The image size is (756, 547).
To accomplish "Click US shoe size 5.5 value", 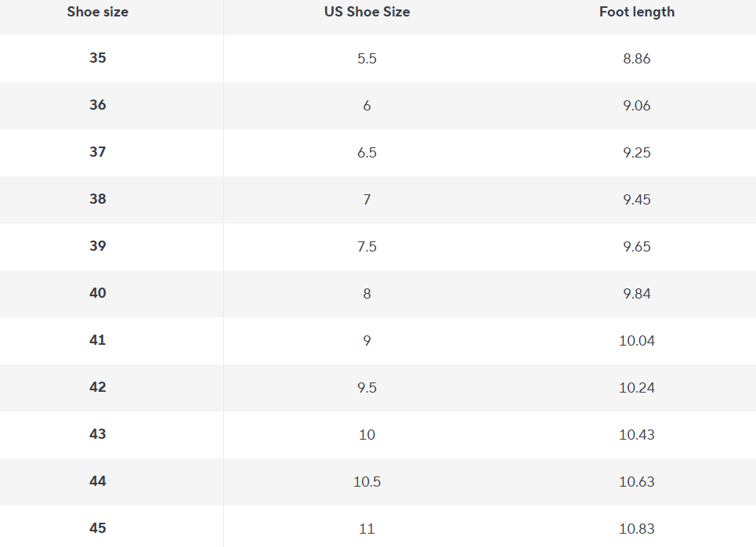I will (367, 59).
